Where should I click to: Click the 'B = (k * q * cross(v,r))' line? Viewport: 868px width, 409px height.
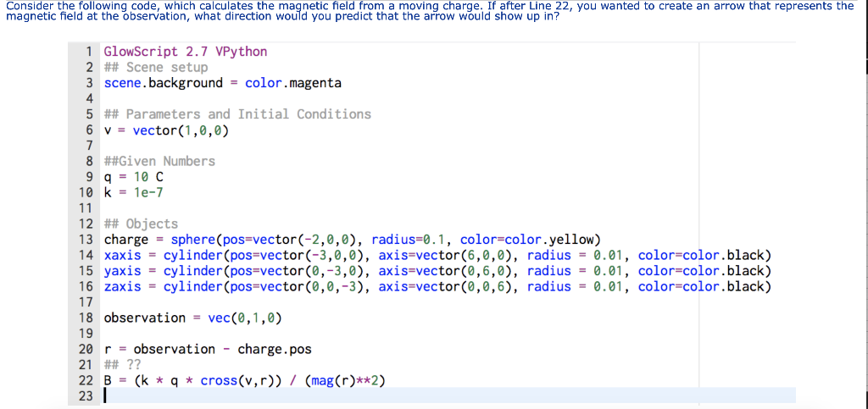[244, 381]
